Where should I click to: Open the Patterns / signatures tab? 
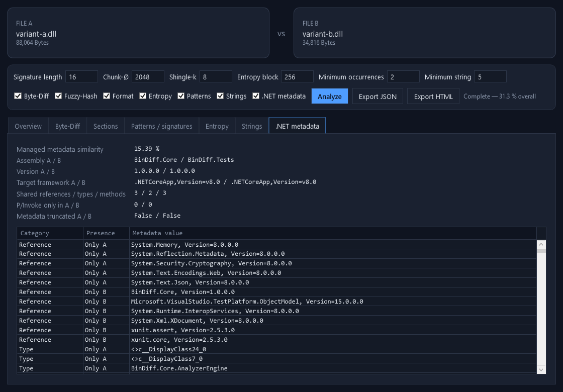(x=161, y=126)
